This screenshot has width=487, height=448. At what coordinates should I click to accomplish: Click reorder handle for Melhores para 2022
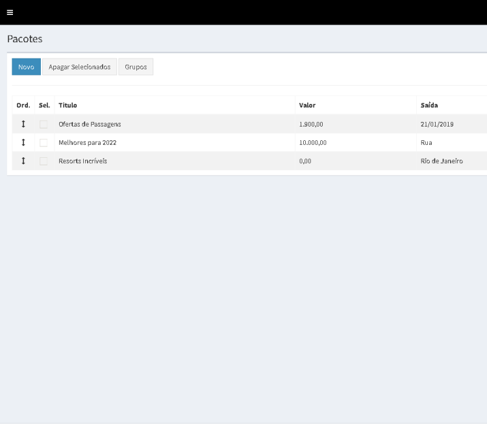(23, 142)
